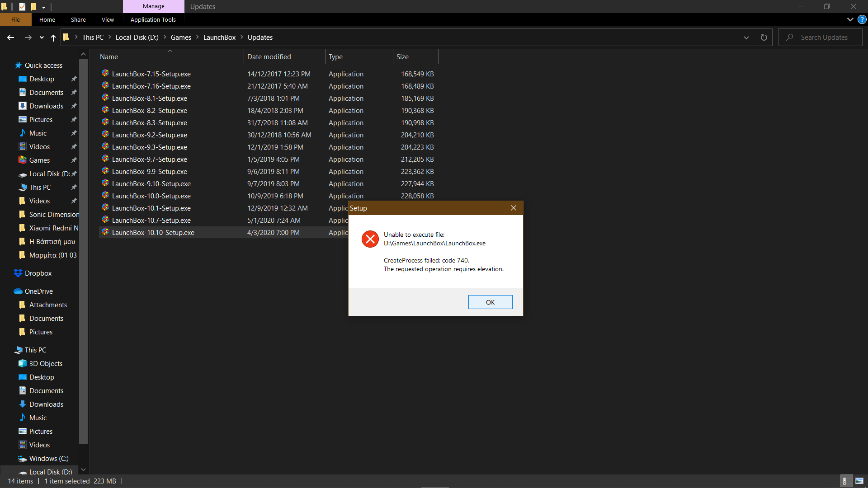Click navigation pane scroll up arrow

point(83,54)
